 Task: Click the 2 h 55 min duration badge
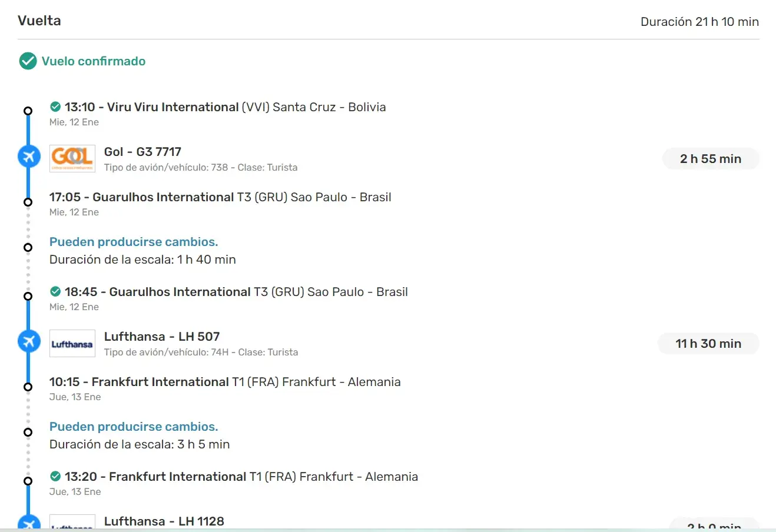(x=710, y=159)
